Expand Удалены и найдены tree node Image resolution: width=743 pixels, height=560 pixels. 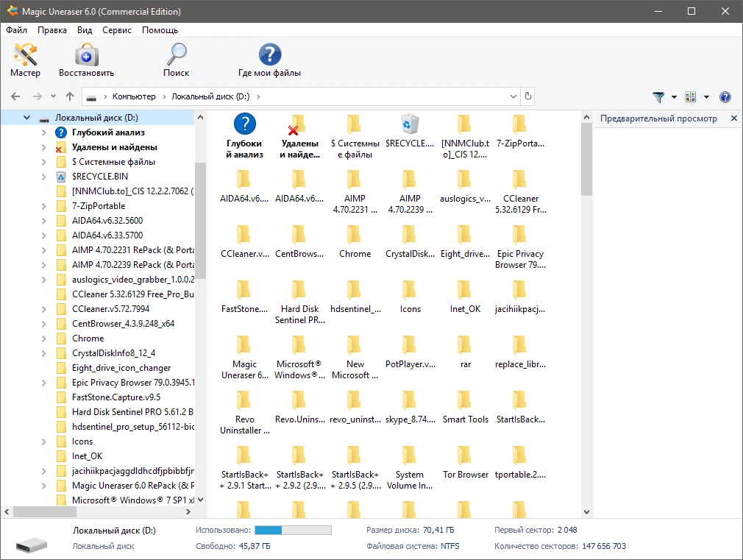click(43, 147)
